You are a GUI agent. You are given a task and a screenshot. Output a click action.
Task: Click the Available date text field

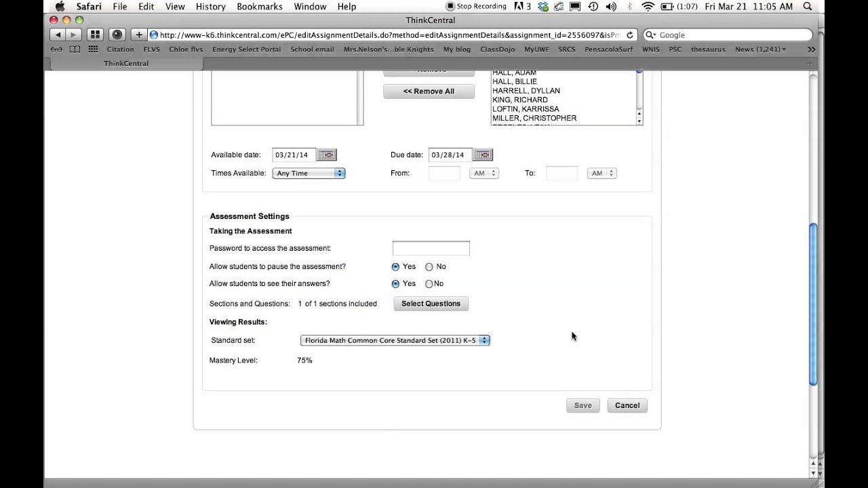tap(294, 155)
